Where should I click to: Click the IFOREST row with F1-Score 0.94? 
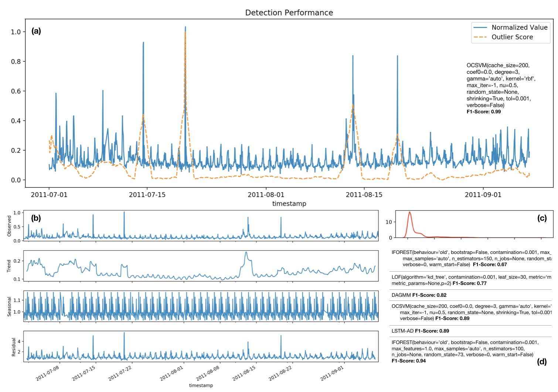tap(465, 352)
